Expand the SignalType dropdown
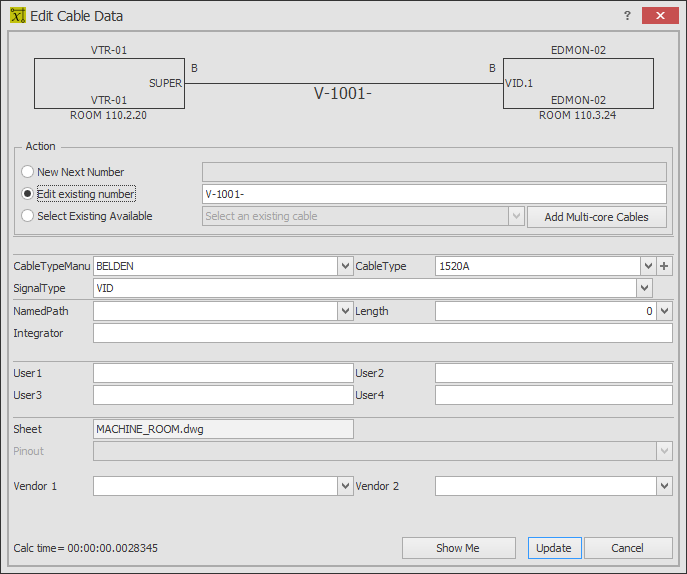Image resolution: width=687 pixels, height=574 pixels. click(x=644, y=288)
